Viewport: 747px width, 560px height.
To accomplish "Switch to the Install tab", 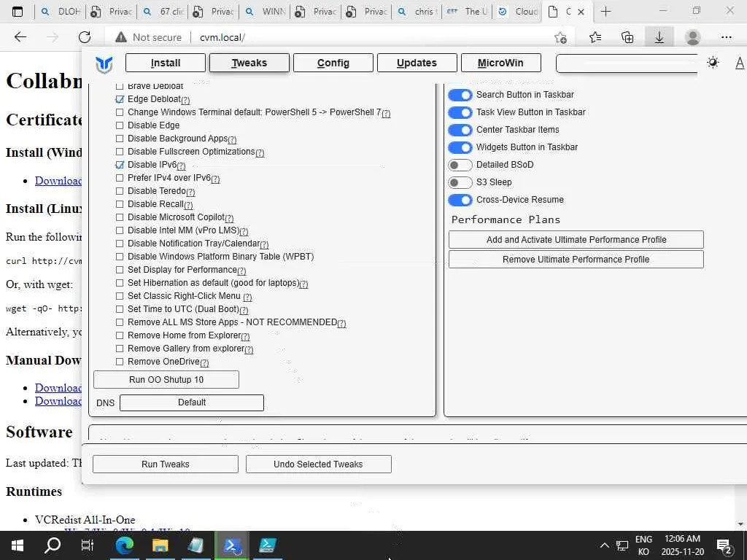I will [166, 63].
